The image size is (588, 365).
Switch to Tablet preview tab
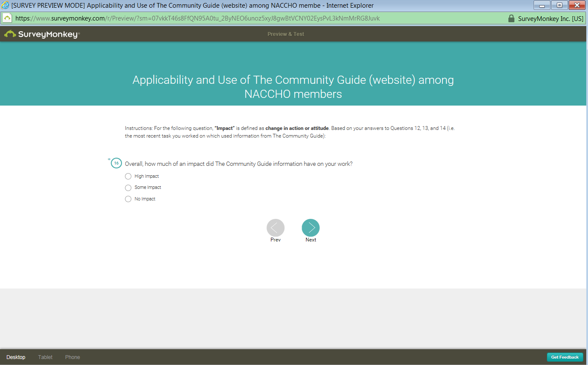(45, 357)
